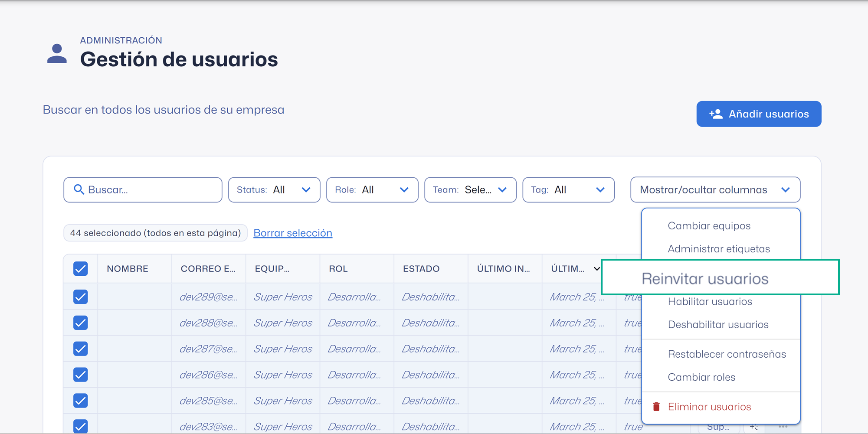This screenshot has height=434, width=868.
Task: Click the magnifying glass search icon
Action: (x=79, y=189)
